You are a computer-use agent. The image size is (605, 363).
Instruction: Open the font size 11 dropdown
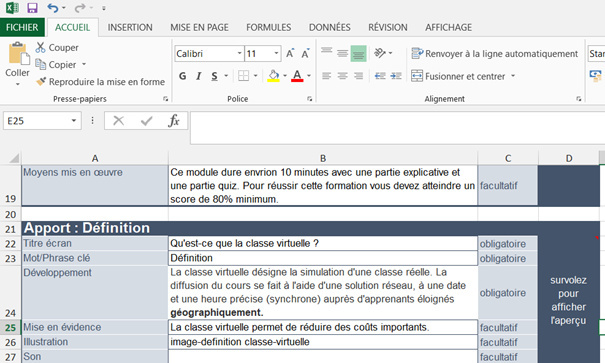[276, 54]
